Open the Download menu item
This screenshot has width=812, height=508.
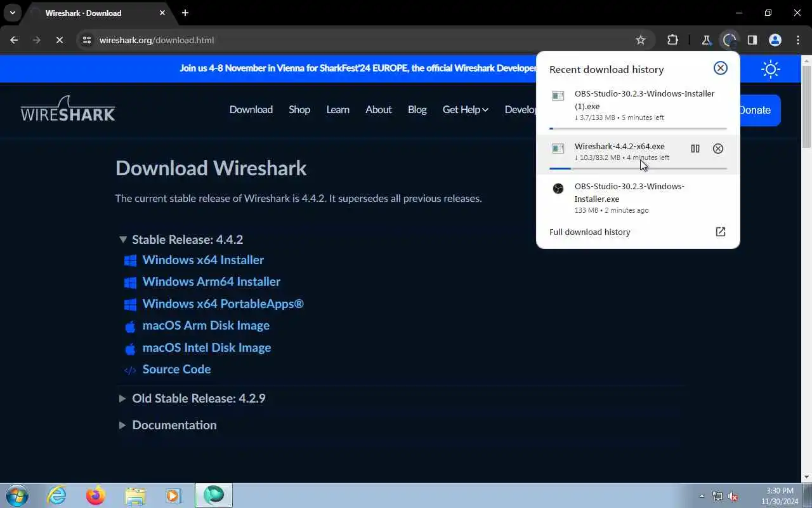click(x=251, y=109)
